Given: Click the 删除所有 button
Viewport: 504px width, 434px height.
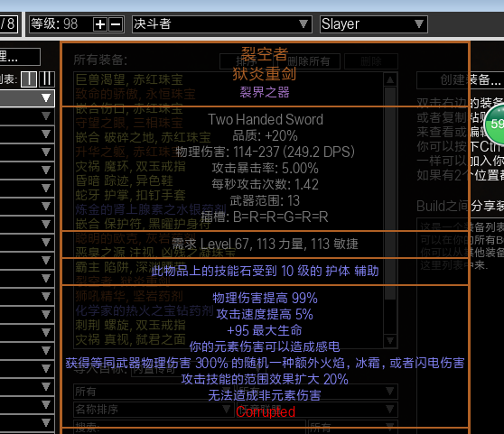Looking at the screenshot, I should click(309, 61).
